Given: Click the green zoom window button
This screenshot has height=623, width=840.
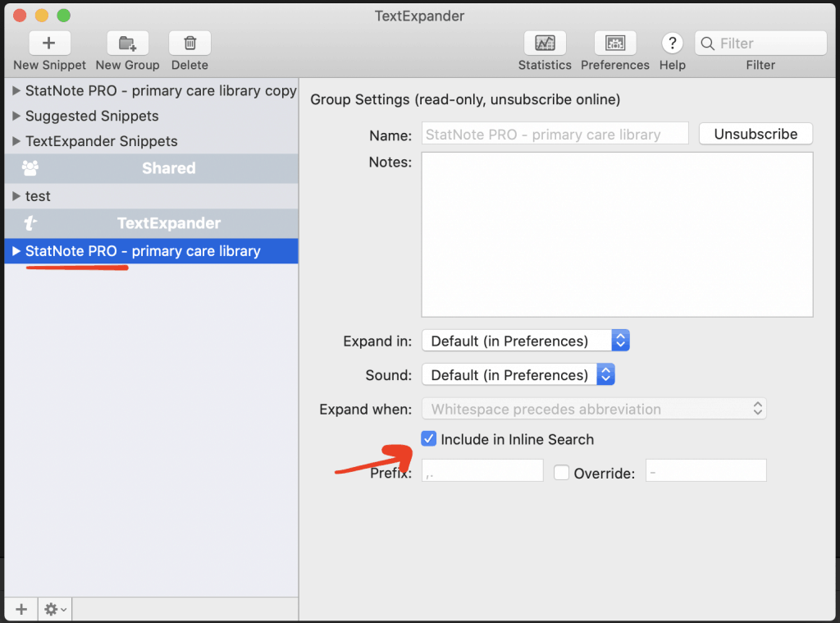Looking at the screenshot, I should point(64,16).
